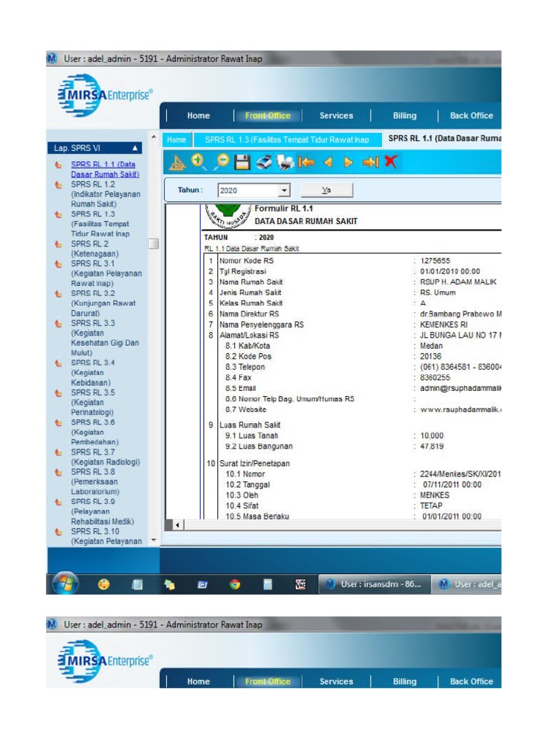Collapse the Lap. SPRS VI panel arrow
Viewport: 560px width, 747px height.
[135, 148]
